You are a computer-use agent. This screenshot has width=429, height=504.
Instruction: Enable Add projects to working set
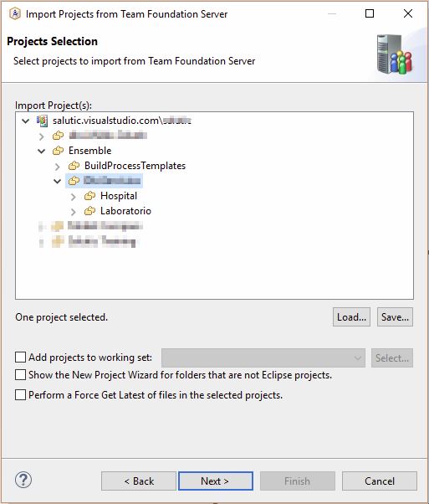point(21,357)
